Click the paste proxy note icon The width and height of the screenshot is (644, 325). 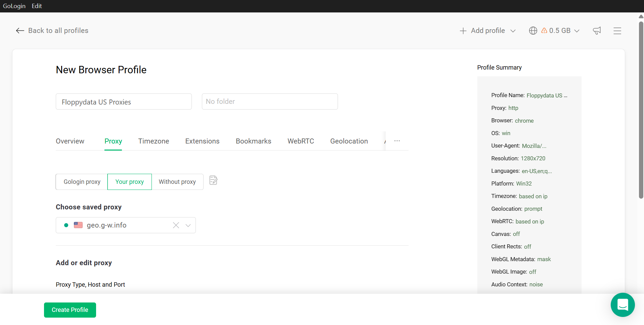point(213,180)
